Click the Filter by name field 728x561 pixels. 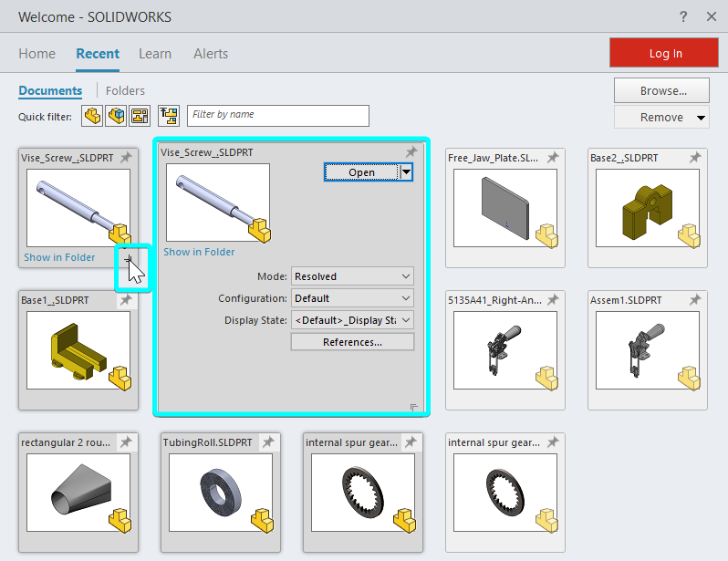pyautogui.click(x=278, y=115)
